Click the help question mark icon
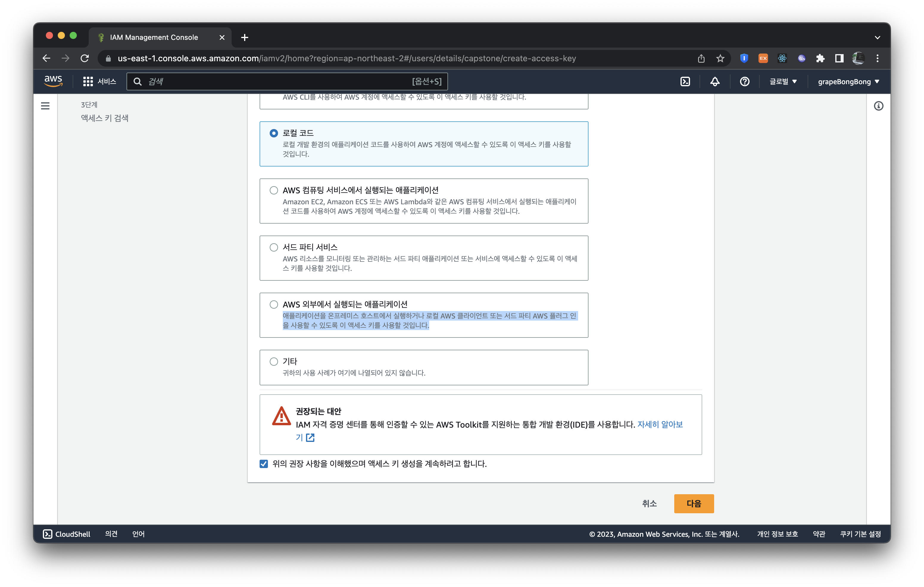This screenshot has height=587, width=924. pos(744,82)
